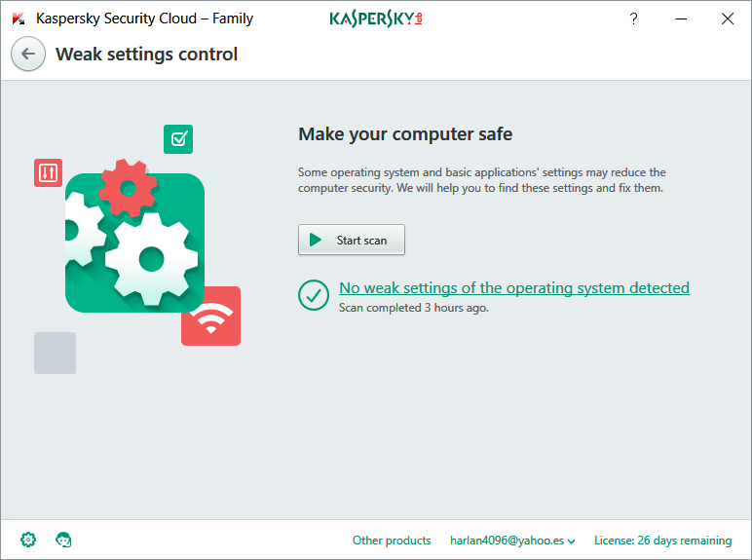752x560 pixels.
Task: Click the green checkmark circle status icon
Action: pyautogui.click(x=314, y=295)
